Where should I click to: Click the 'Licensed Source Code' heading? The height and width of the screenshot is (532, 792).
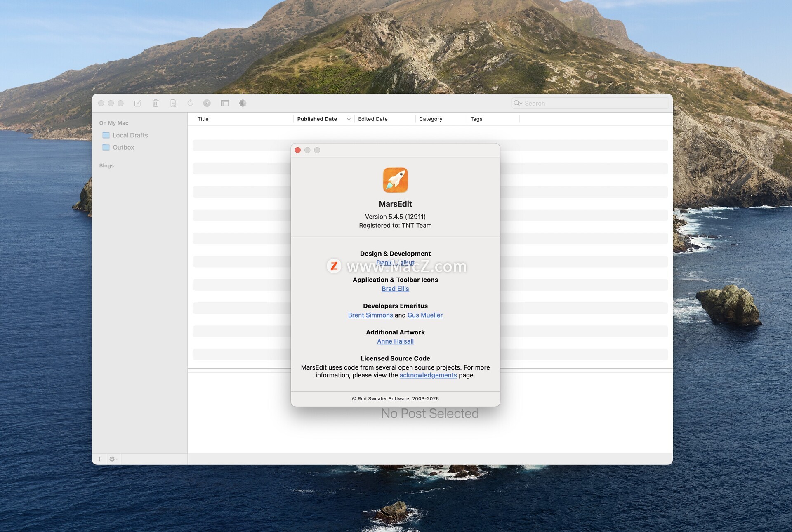[395, 358]
